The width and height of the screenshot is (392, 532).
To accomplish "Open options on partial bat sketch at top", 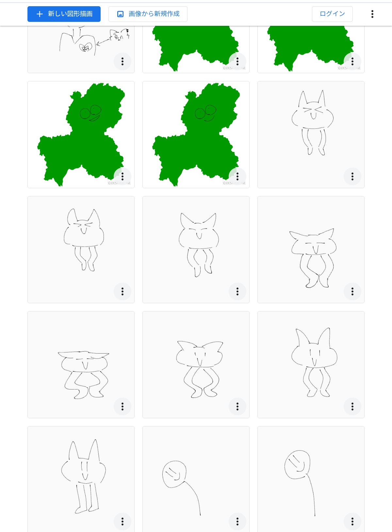I will [x=122, y=61].
